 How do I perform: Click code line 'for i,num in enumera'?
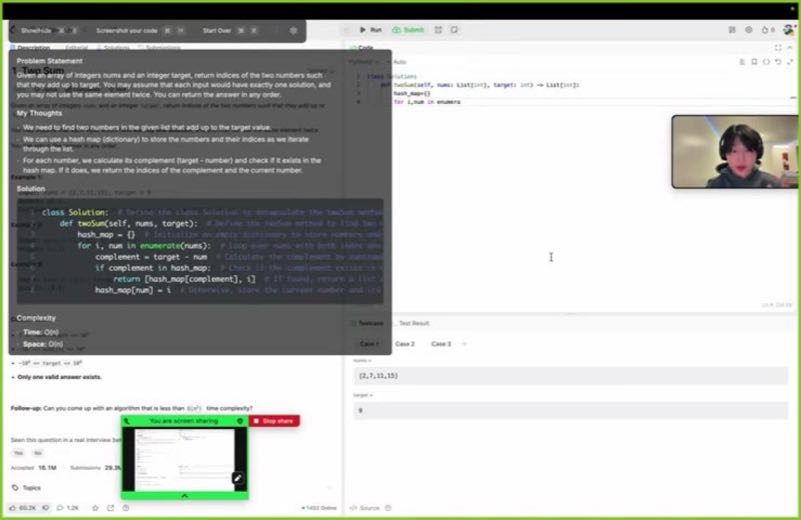click(427, 102)
